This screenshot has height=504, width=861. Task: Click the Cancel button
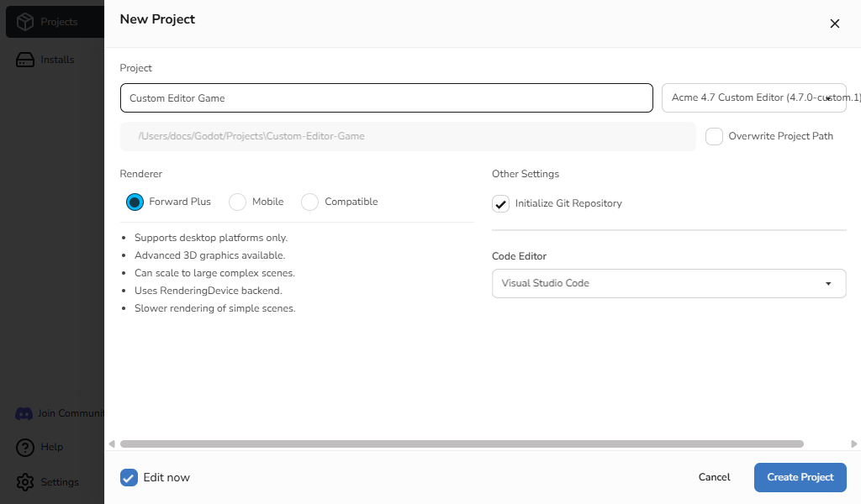(x=714, y=478)
